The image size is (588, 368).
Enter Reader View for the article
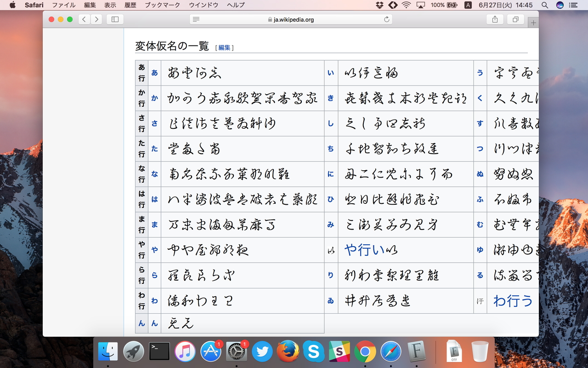[197, 19]
